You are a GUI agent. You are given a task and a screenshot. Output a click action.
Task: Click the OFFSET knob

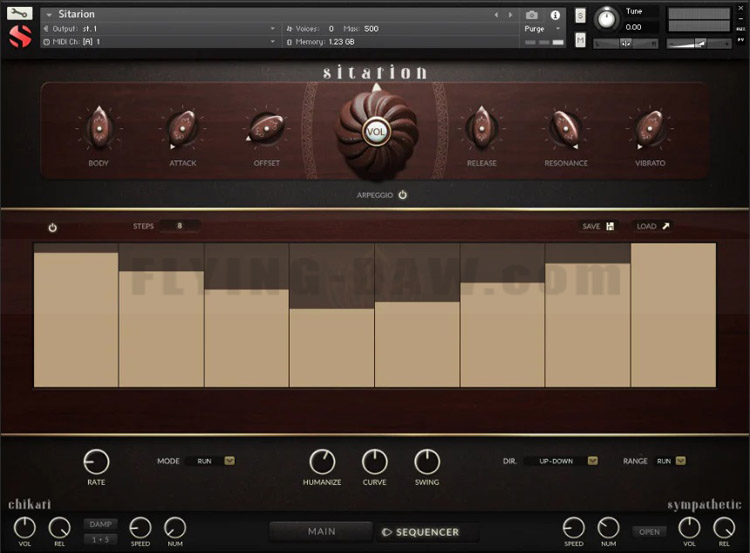[266, 128]
